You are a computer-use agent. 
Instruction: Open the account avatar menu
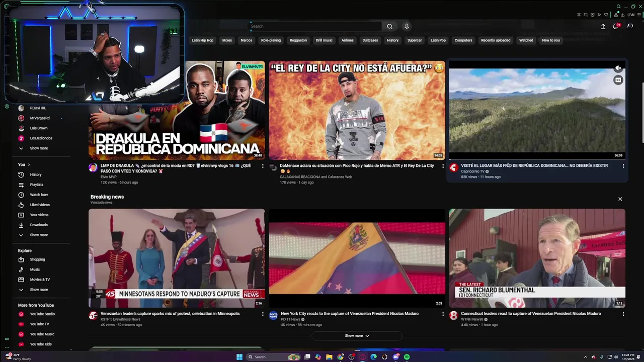630,26
